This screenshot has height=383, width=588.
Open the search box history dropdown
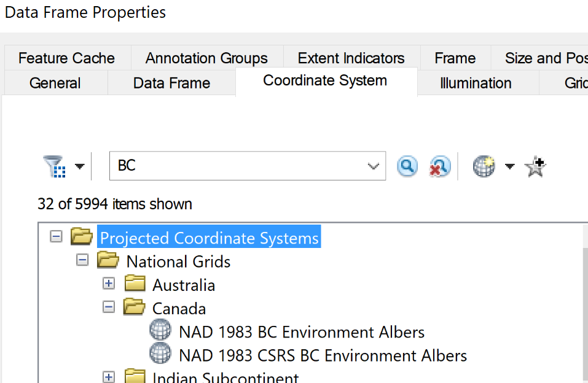point(373,166)
